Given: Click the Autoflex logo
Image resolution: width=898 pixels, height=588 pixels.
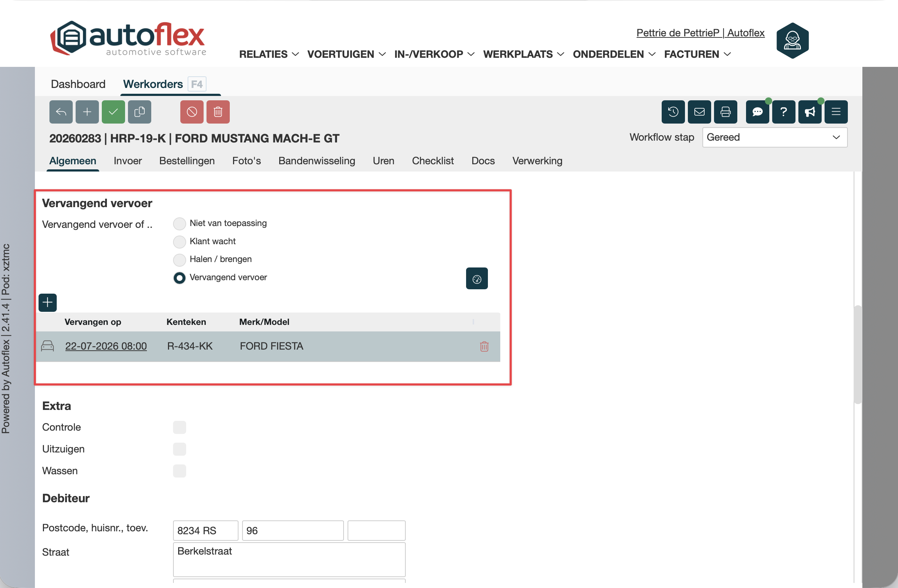Looking at the screenshot, I should click(129, 39).
